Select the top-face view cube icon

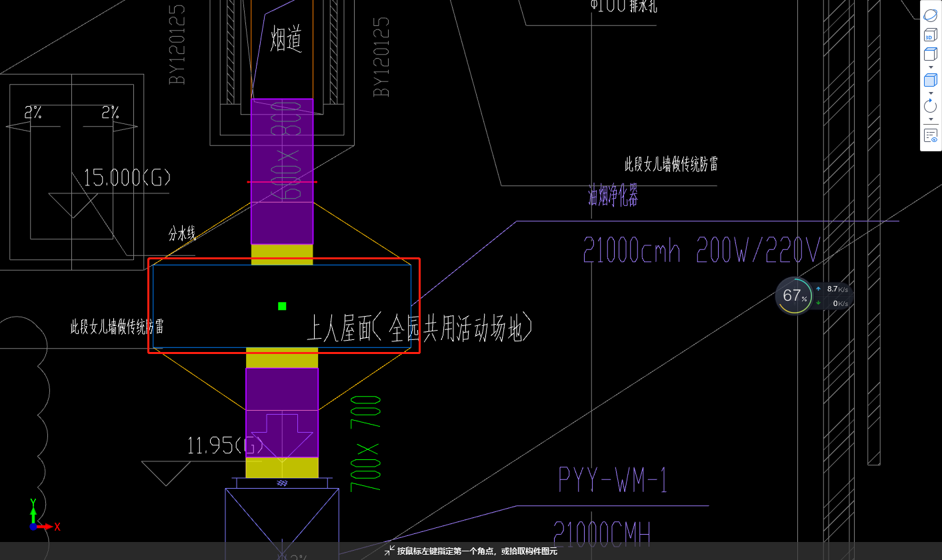point(931,54)
